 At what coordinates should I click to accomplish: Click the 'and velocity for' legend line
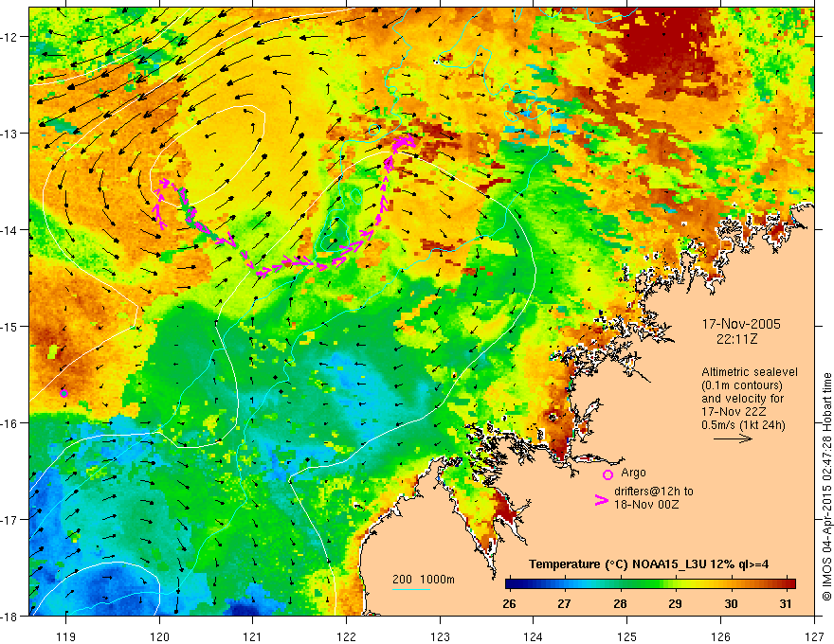point(742,399)
